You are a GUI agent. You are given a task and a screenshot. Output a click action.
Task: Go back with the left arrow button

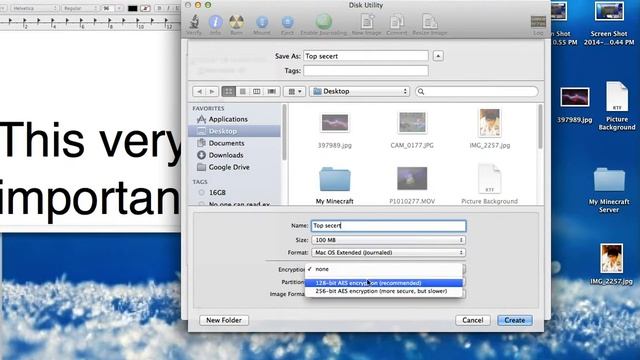point(199,91)
